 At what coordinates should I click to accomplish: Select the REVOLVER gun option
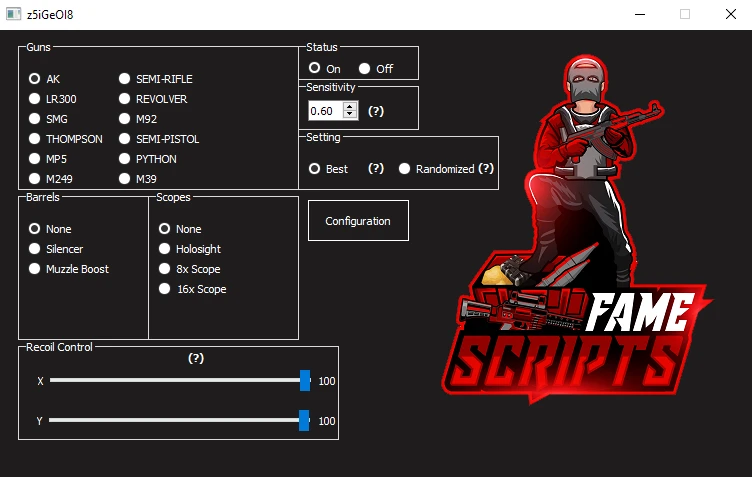pyautogui.click(x=153, y=99)
